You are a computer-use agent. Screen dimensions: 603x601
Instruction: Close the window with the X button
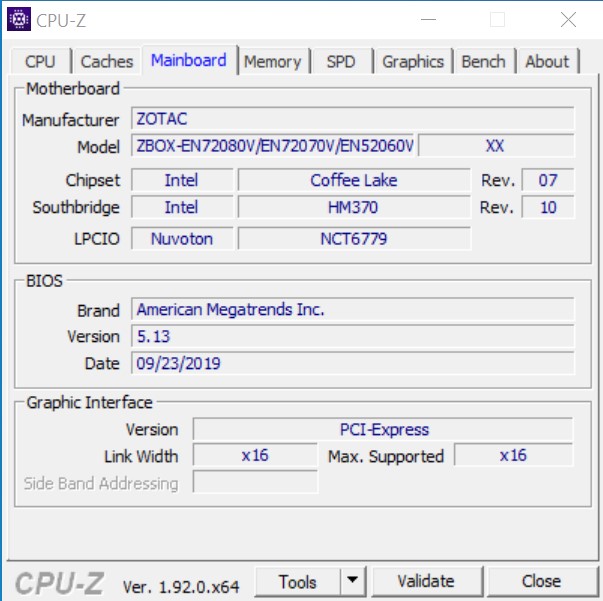coord(568,20)
